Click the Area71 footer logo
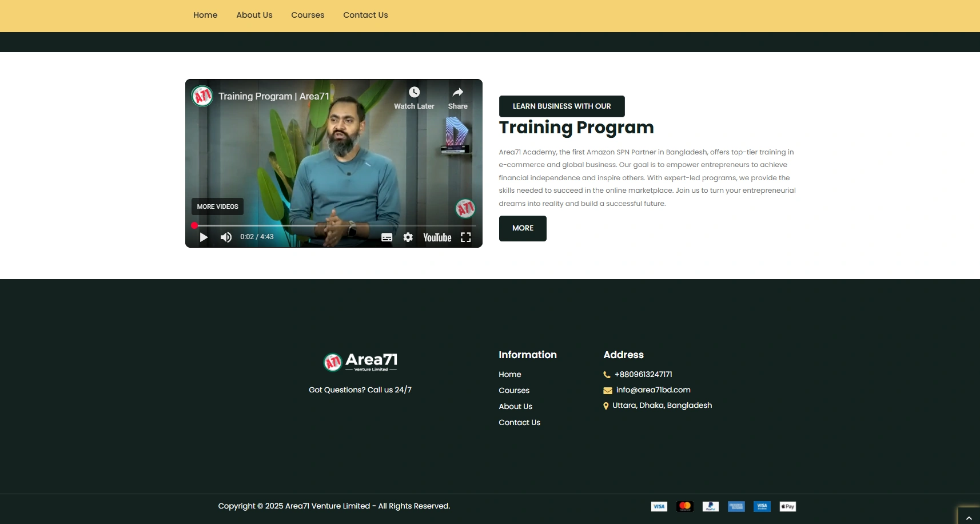Screen dimensions: 980x524 pyautogui.click(x=360, y=362)
